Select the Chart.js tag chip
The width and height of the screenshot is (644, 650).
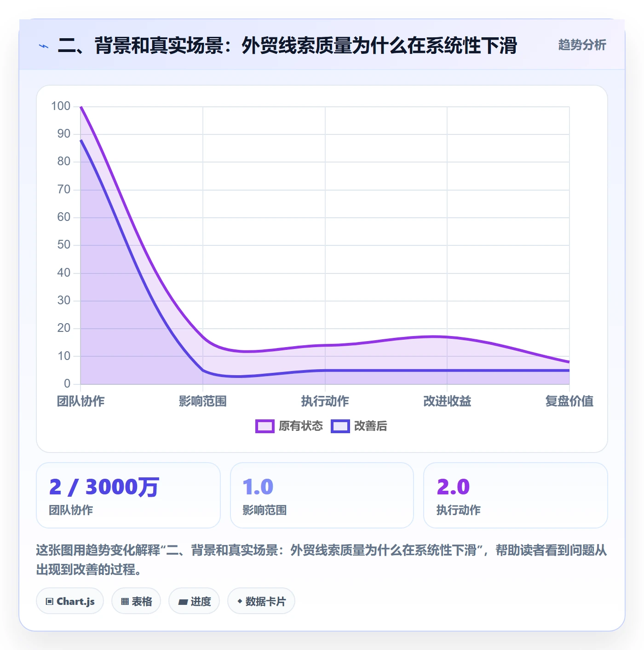70,601
